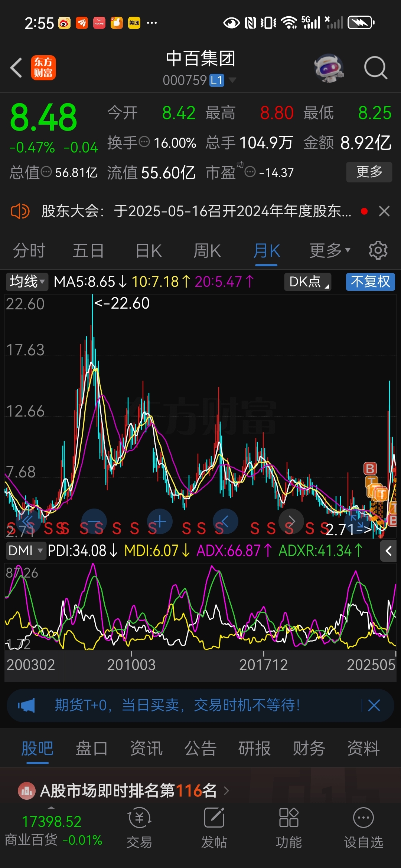The width and height of the screenshot is (401, 868).
Task: Tap the L1 quote level badge
Action: pyautogui.click(x=217, y=80)
